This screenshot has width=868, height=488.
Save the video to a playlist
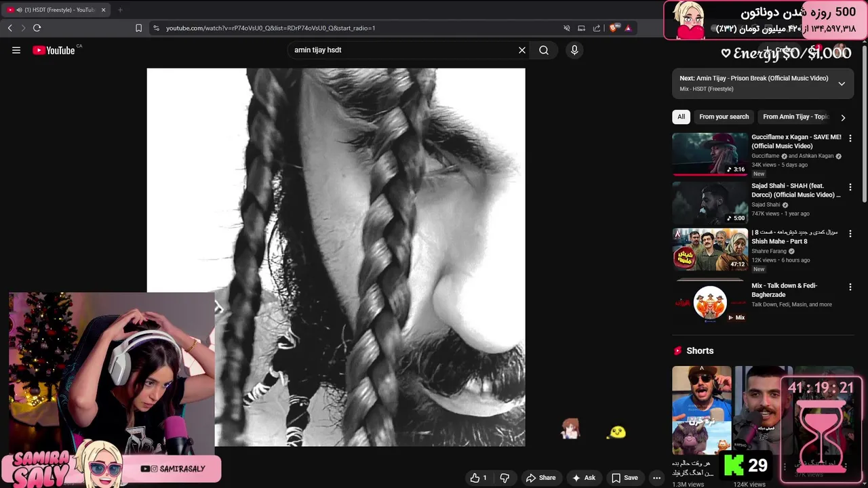click(x=625, y=478)
